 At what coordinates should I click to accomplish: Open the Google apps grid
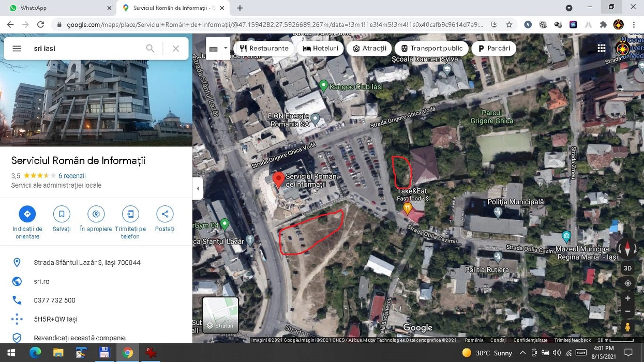click(602, 48)
